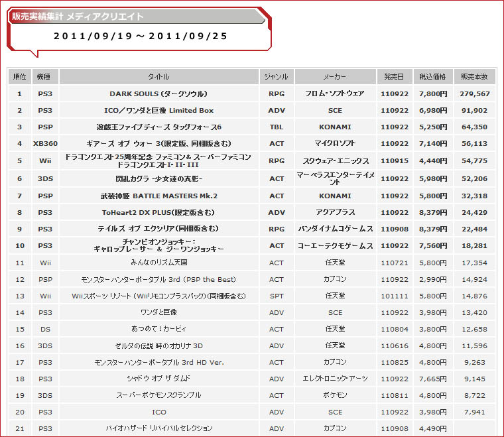Select スーパーポケモンスクランブル title
Image resolution: width=504 pixels, height=437 pixels.
158,395
